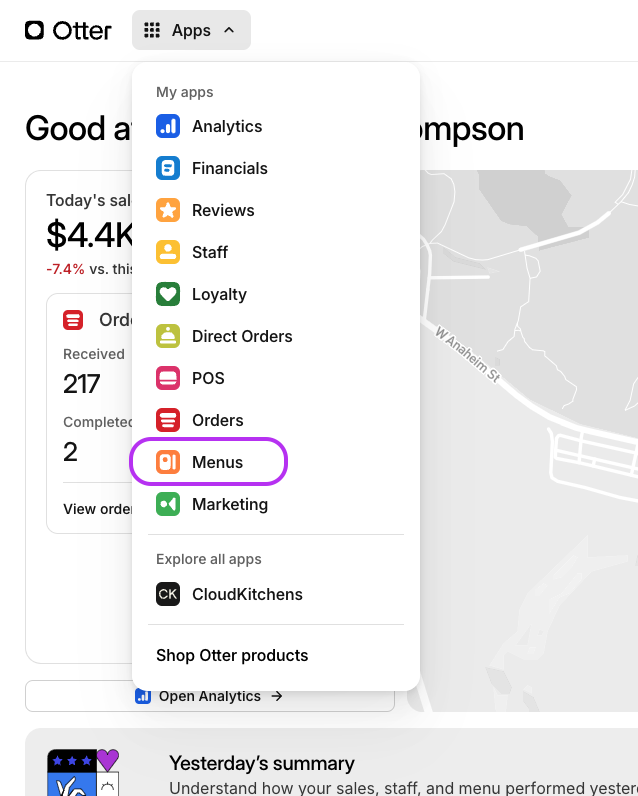This screenshot has height=796, width=638.
Task: Click the Open Analytics button
Action: pos(210,696)
